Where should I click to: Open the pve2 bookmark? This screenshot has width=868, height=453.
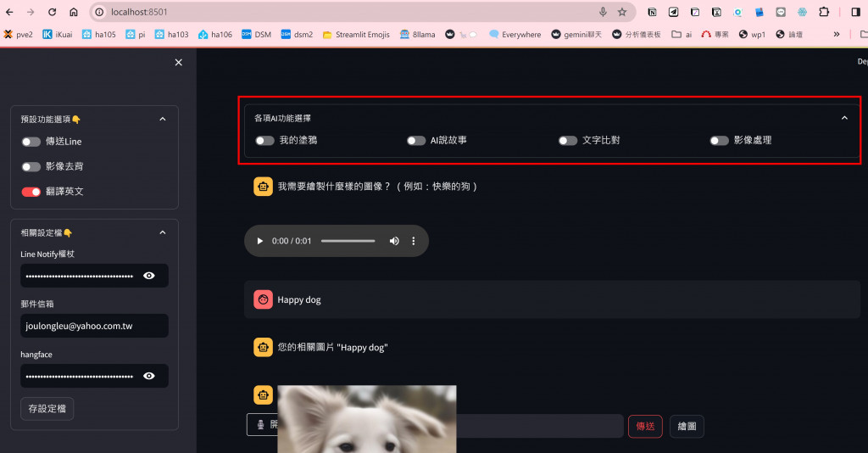coord(18,34)
